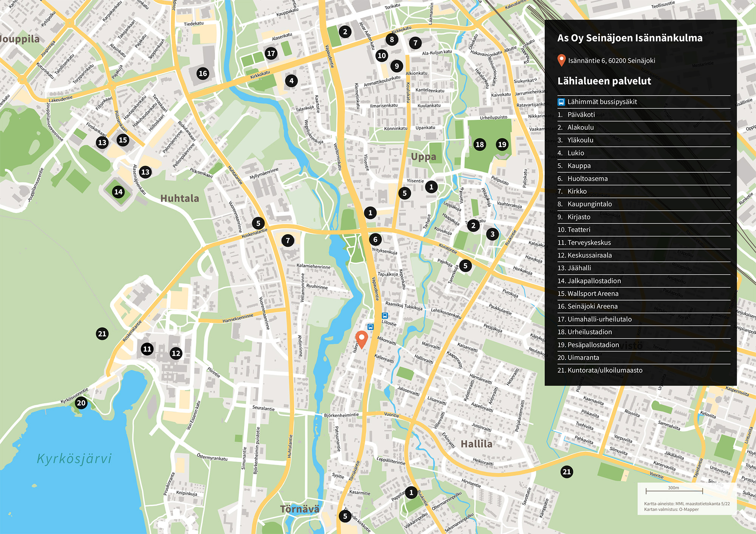Click the bus stop icon beside Liitostie

(385, 316)
